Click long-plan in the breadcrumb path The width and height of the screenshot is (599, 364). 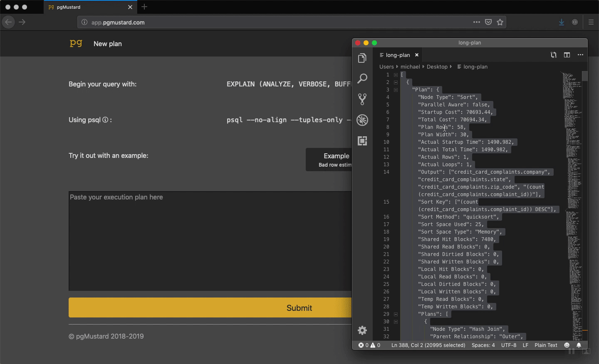(475, 66)
